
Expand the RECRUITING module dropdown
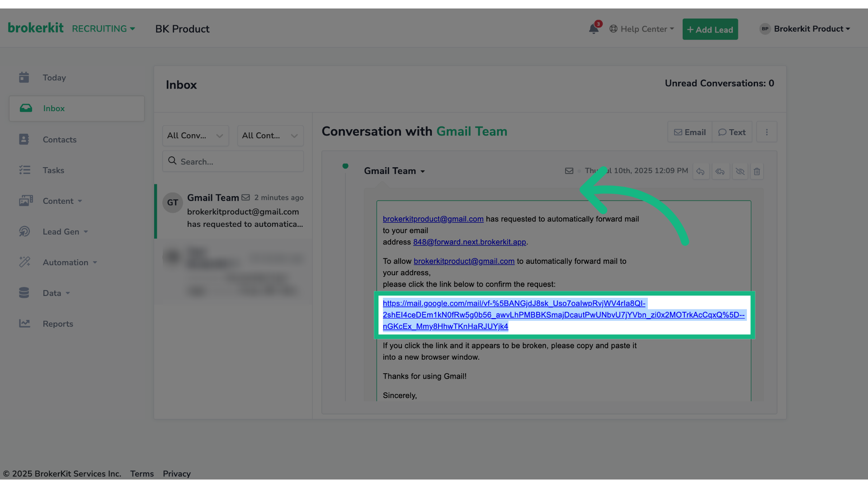point(104,29)
